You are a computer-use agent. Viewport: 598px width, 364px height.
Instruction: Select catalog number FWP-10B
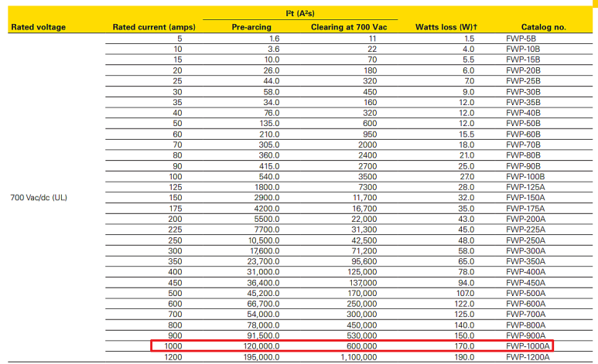[x=523, y=49]
